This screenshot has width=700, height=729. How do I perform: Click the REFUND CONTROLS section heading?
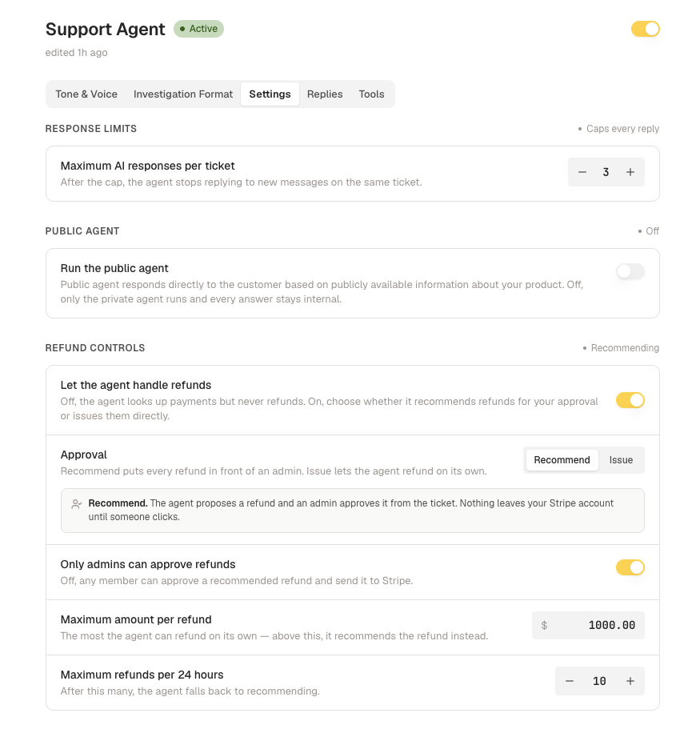coord(95,348)
